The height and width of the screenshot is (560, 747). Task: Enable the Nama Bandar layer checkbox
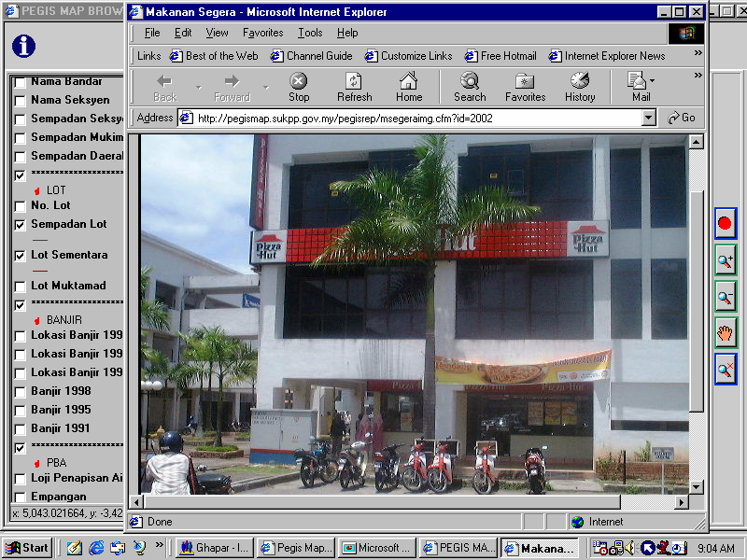coord(20,82)
